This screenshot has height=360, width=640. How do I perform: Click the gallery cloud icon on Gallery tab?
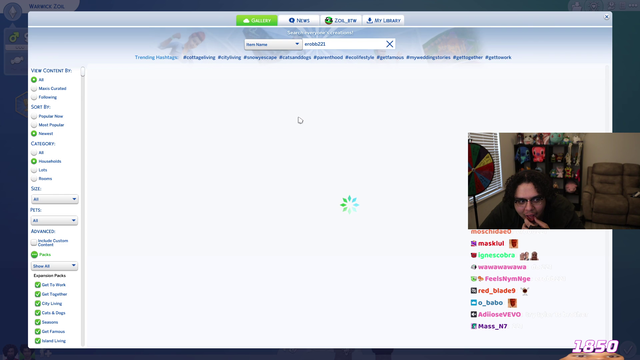[246, 20]
